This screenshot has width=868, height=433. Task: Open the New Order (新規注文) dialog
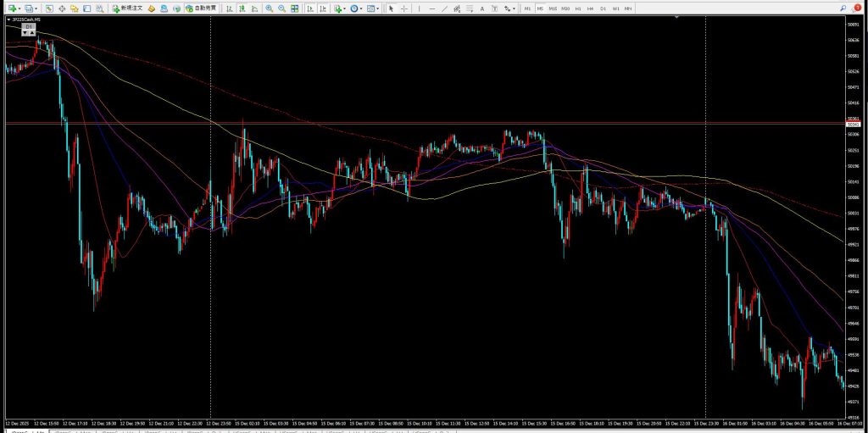(x=128, y=8)
